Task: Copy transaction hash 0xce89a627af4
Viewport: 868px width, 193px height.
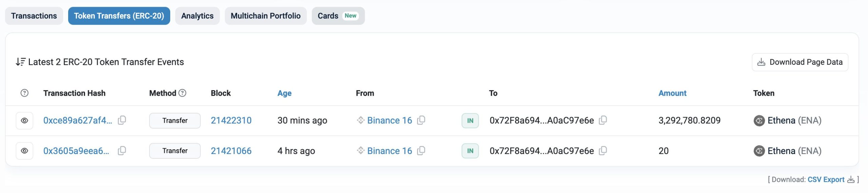Action: pos(122,120)
